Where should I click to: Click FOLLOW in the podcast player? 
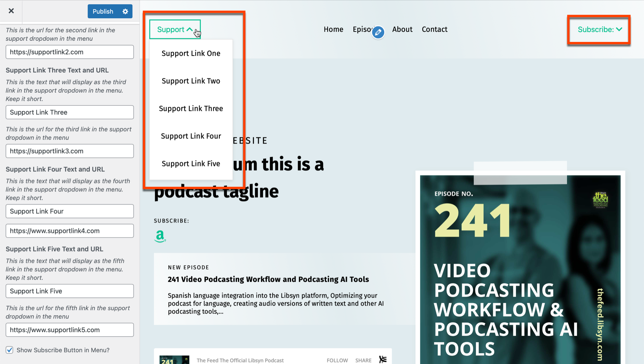(337, 360)
